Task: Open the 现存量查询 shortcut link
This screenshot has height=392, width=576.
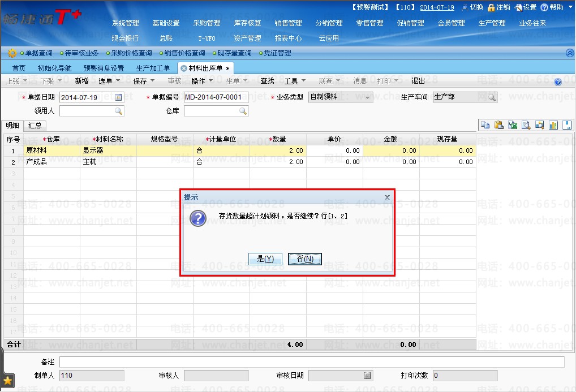Action: click(234, 53)
